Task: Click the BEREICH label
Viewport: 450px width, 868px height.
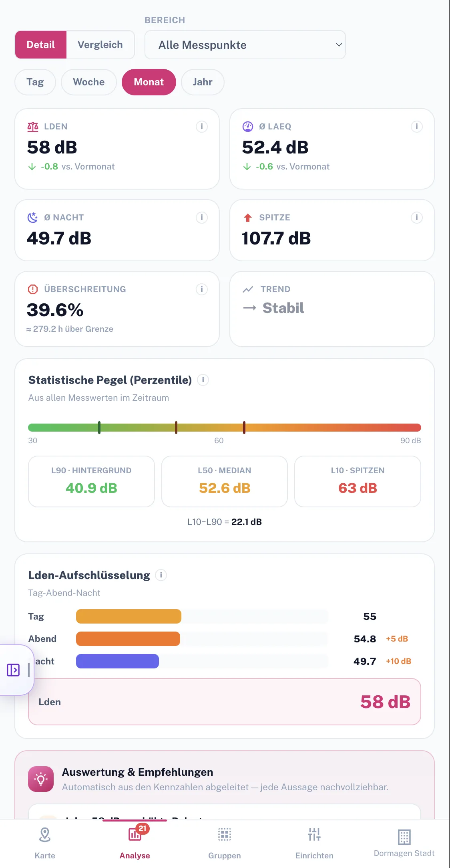Action: pyautogui.click(x=165, y=20)
